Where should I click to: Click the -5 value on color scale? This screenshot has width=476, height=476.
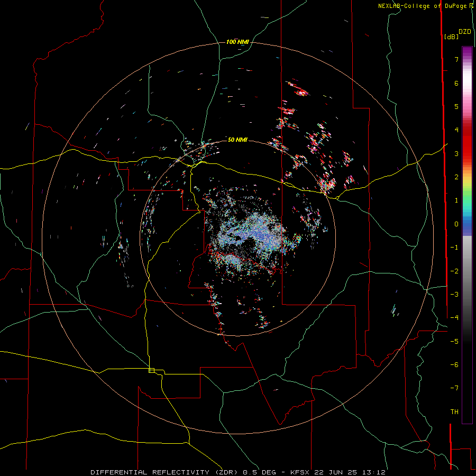coord(454,342)
